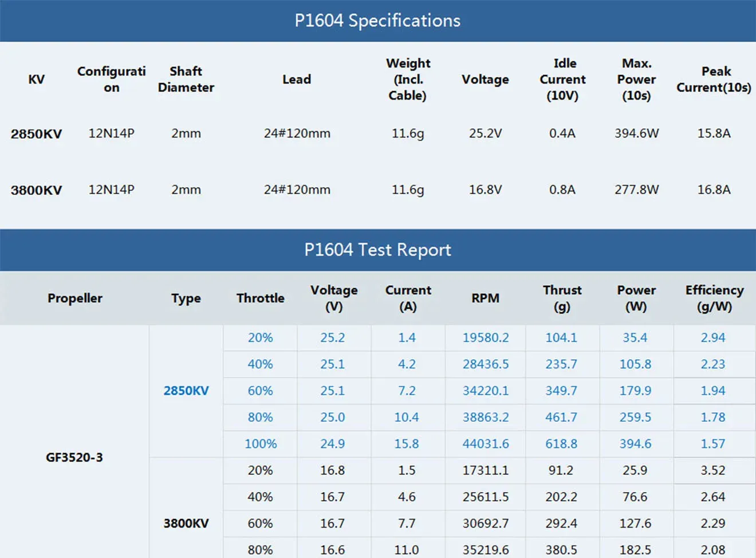The width and height of the screenshot is (756, 558).
Task: Click the RPM column header
Action: click(485, 298)
